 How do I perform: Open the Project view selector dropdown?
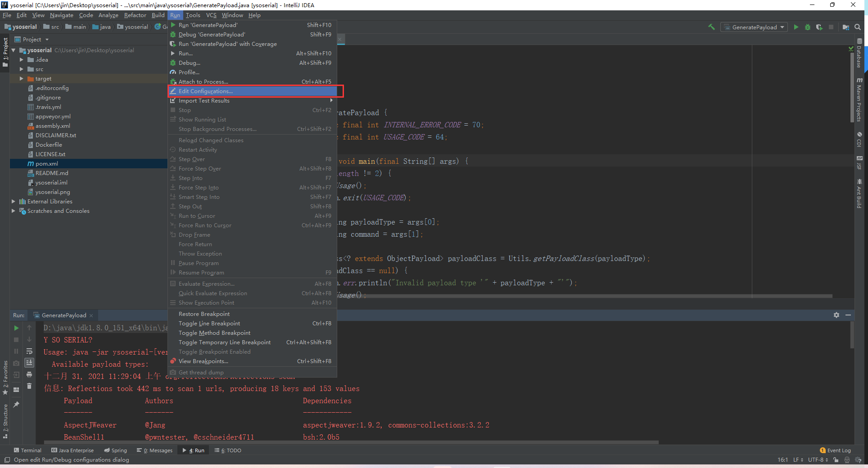tap(32, 40)
